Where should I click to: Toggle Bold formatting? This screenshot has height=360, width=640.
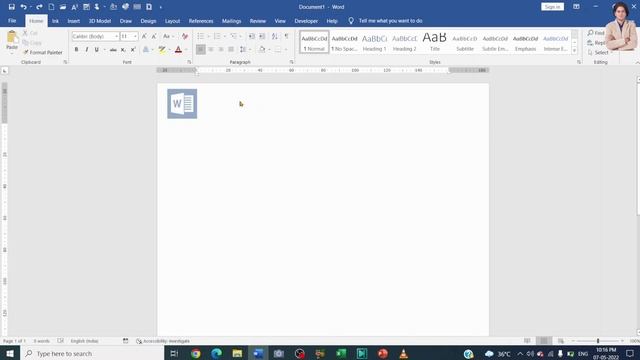click(x=76, y=50)
